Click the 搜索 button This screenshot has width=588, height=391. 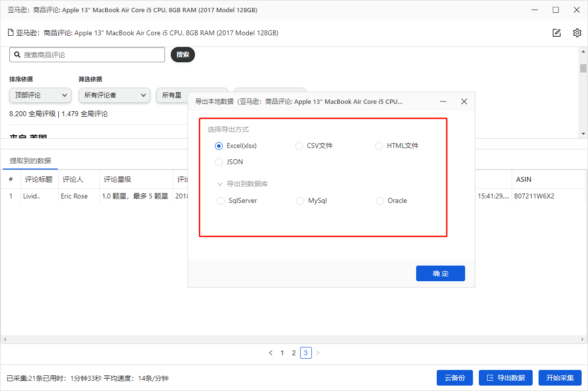point(183,54)
